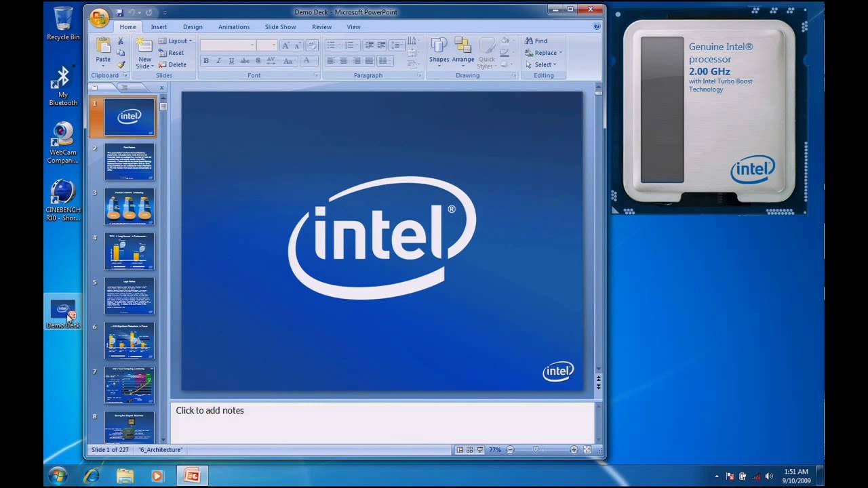Open Windows Media Player from taskbar
The image size is (868, 488).
(x=157, y=476)
